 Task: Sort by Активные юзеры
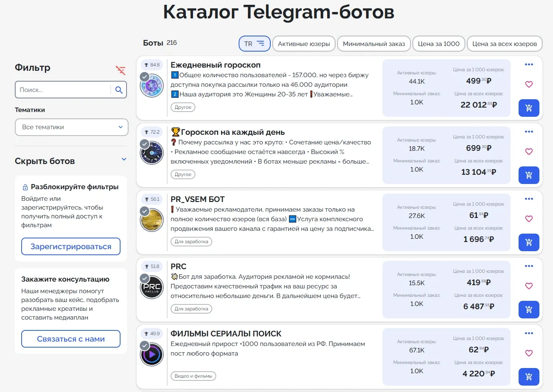coord(304,44)
